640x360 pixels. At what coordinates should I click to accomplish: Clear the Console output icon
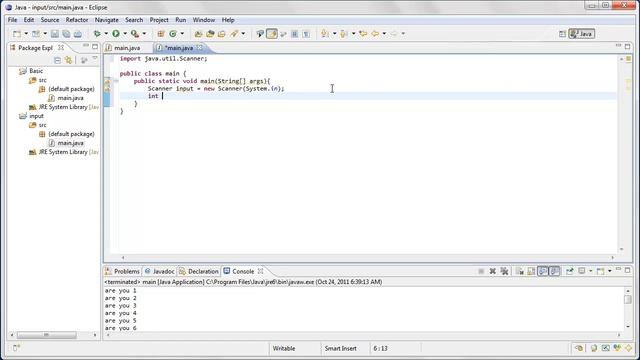[x=520, y=271]
